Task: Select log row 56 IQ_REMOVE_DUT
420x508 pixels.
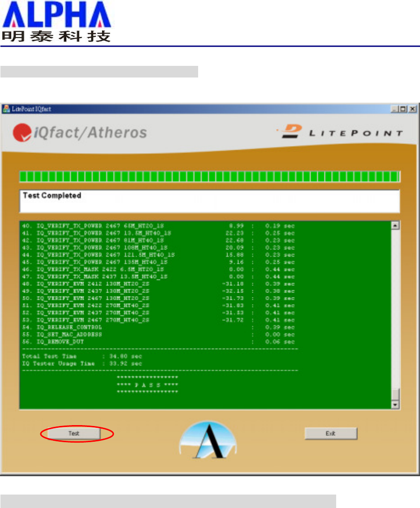Action: [x=158, y=341]
